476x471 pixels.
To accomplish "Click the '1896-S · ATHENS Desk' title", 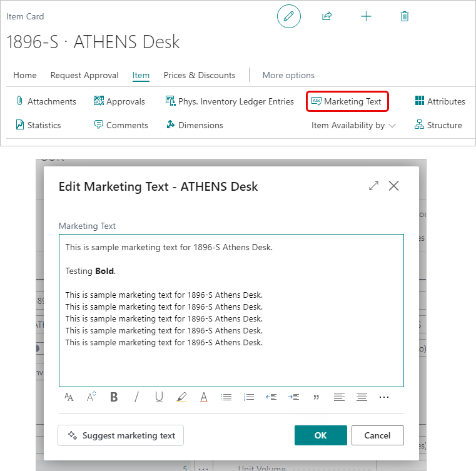I will (93, 41).
